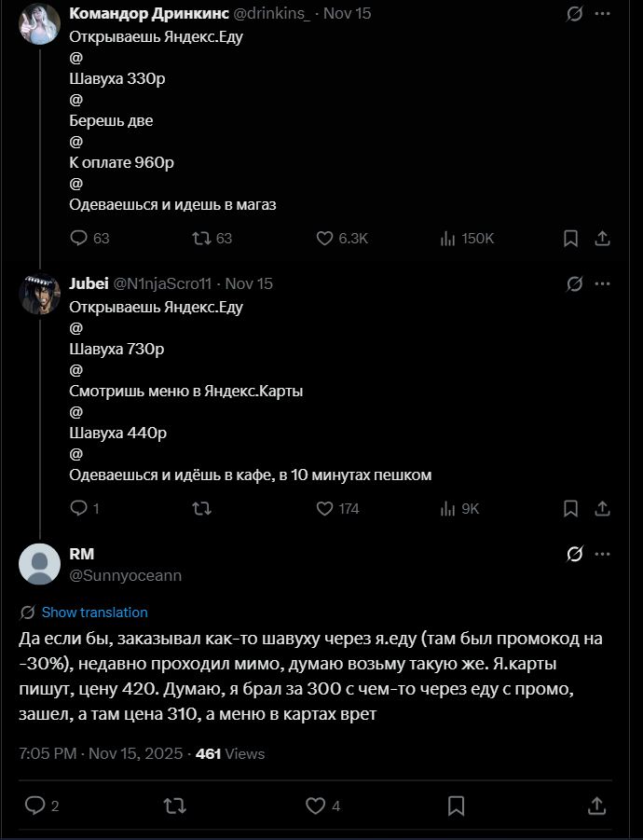The image size is (643, 840).
Task: View analytics for tweet with 150K views
Action: click(x=448, y=239)
